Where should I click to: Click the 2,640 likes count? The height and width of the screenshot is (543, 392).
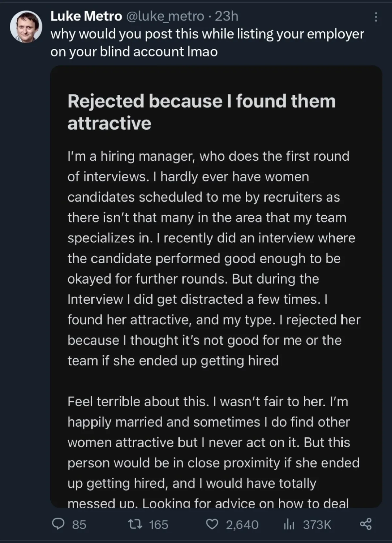tap(242, 525)
